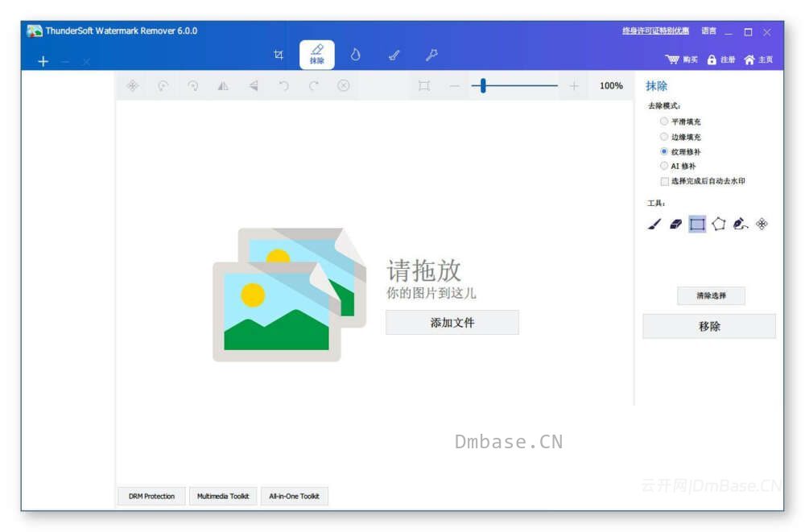Viewport: 805px width, 532px height.
Task: Click the ThunderSoft app logo icon
Action: [35, 31]
